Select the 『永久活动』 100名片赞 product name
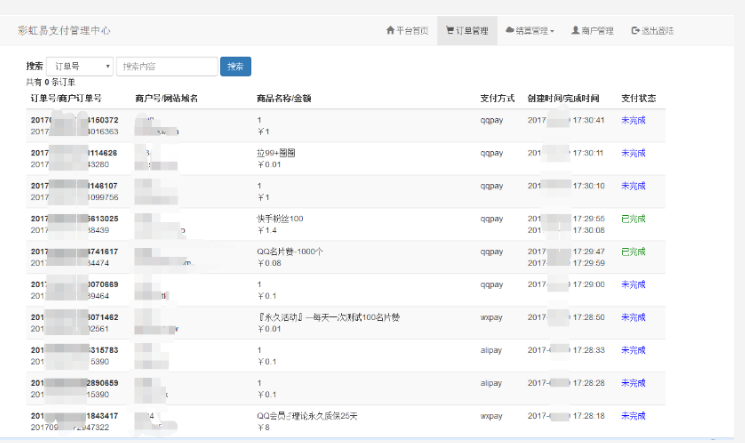The height and width of the screenshot is (443, 745). pos(328,317)
